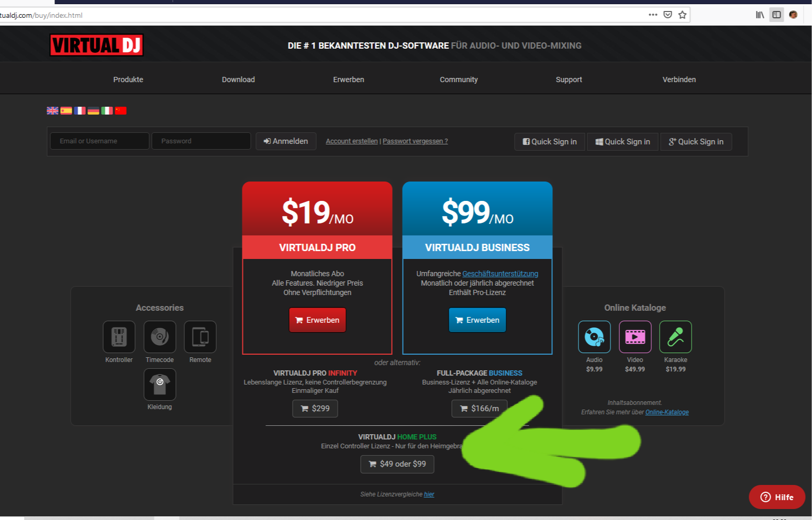
Task: Click the Online Kataloge heading text
Action: click(x=635, y=308)
